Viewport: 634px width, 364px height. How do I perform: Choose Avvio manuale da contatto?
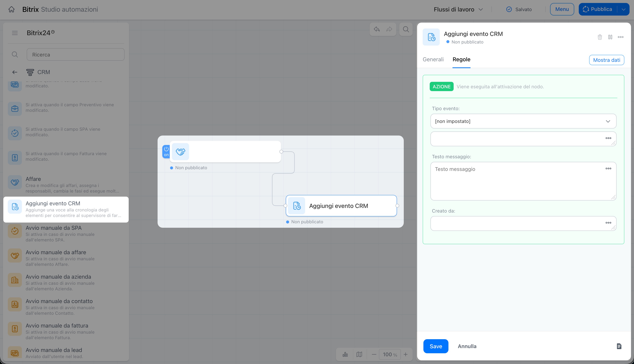[66, 307]
